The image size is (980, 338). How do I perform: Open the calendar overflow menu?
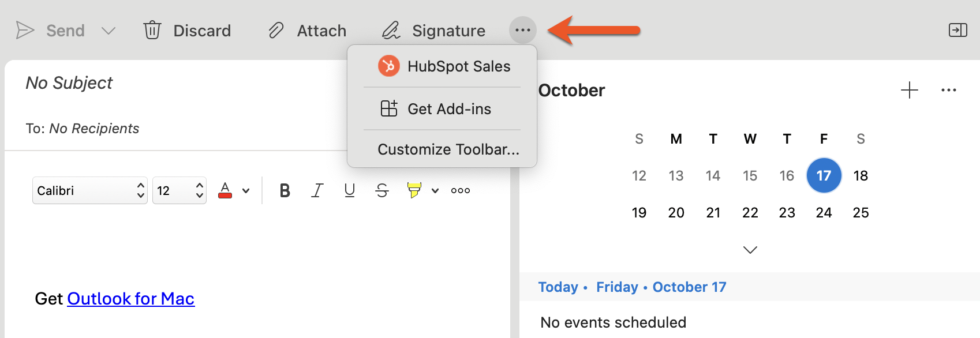pos(949,90)
